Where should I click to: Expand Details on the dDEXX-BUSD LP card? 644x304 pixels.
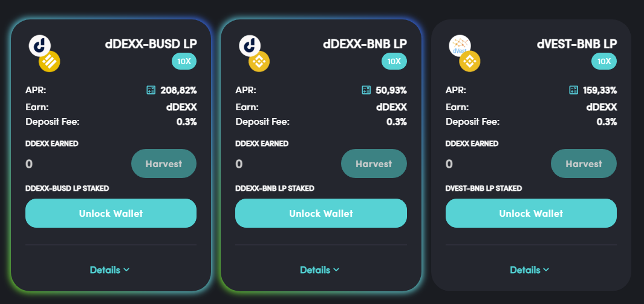click(x=109, y=270)
